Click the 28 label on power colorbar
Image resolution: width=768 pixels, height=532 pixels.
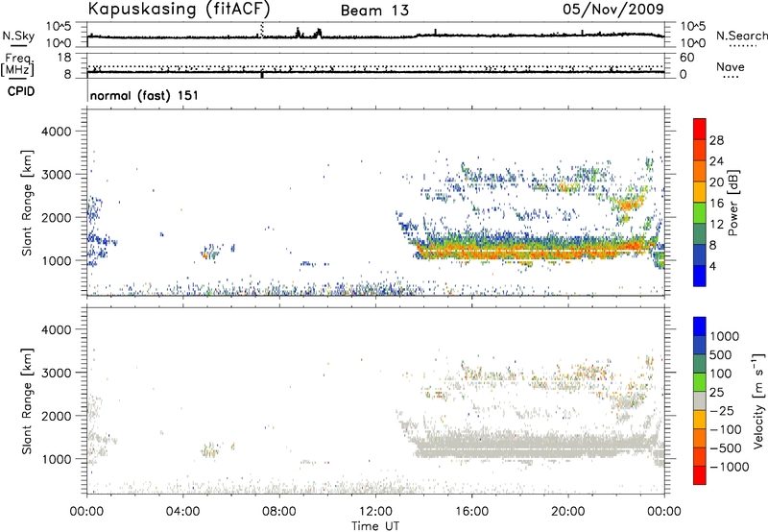[716, 140]
